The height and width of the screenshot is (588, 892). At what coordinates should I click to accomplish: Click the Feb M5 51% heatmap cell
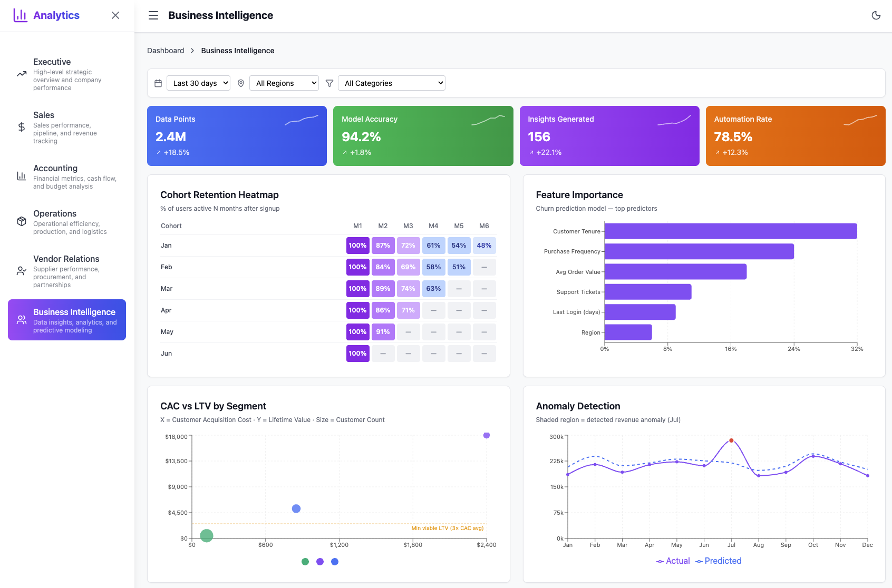click(459, 267)
